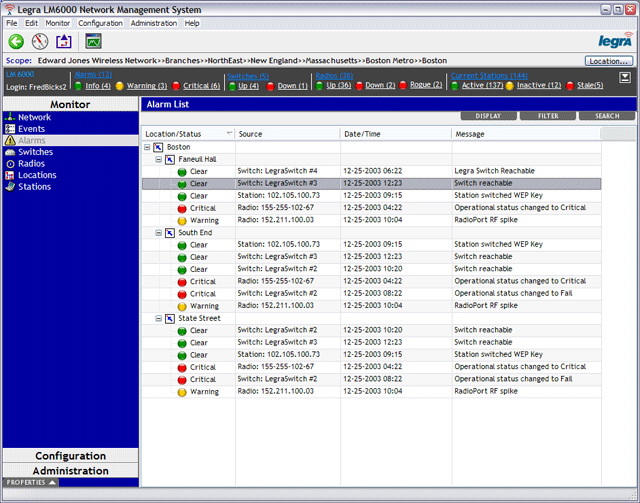Click the South End location icon
This screenshot has width=640, height=503.
170,233
